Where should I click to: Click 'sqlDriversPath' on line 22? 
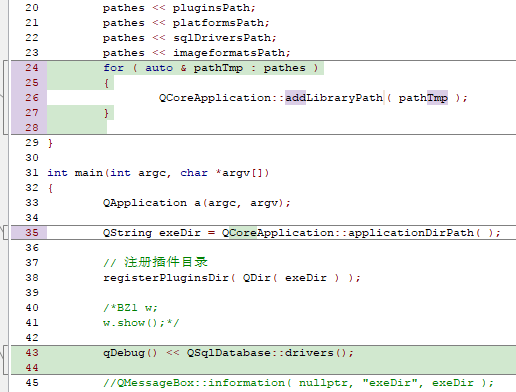[222, 38]
